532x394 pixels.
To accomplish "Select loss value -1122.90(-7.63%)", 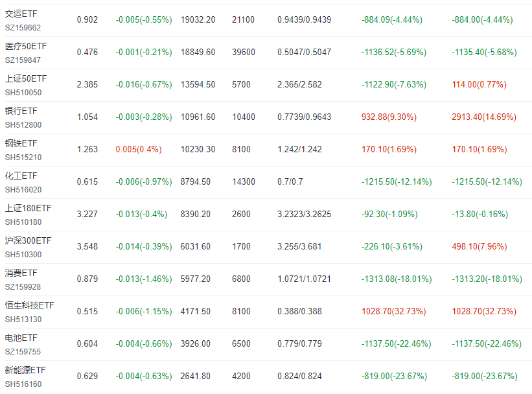I will coord(394,84).
